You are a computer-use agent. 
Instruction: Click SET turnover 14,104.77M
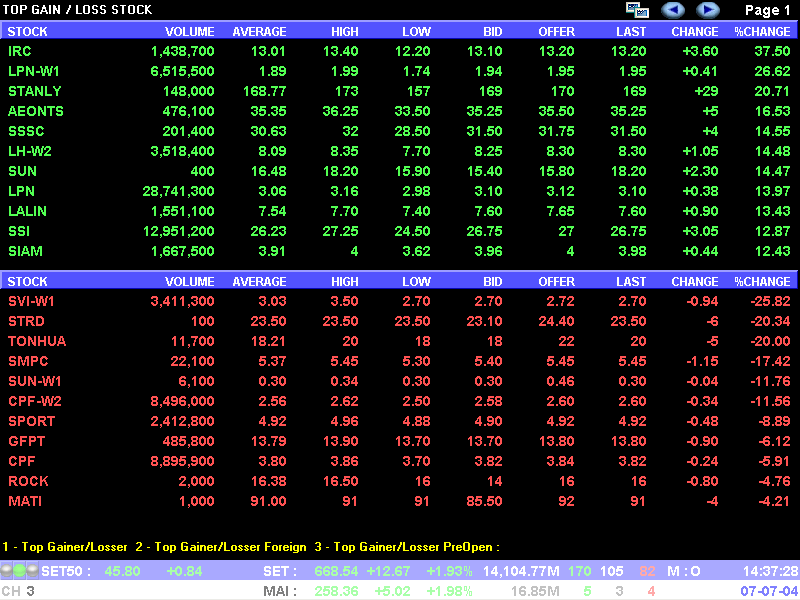click(x=521, y=571)
